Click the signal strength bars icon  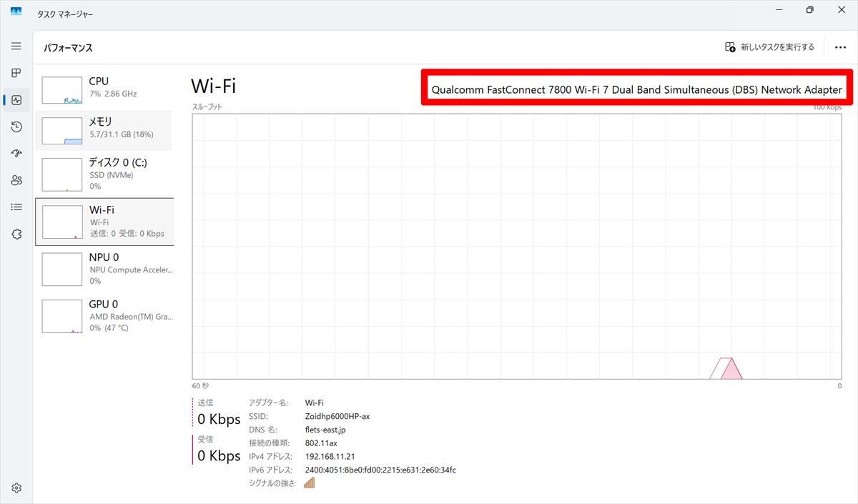[x=309, y=483]
